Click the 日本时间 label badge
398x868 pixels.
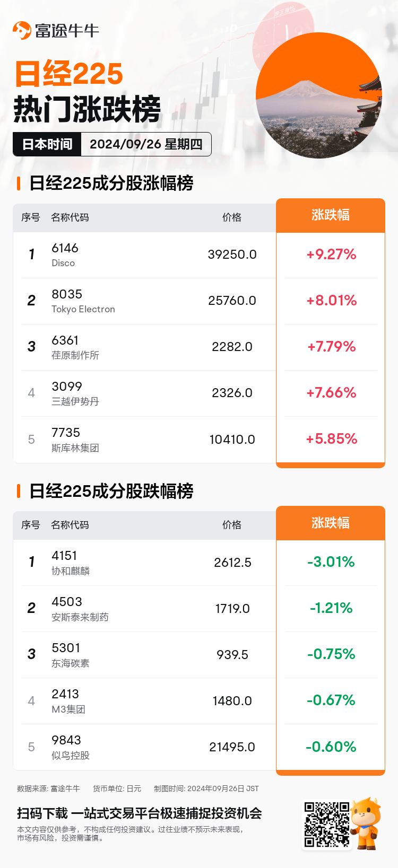tap(47, 144)
